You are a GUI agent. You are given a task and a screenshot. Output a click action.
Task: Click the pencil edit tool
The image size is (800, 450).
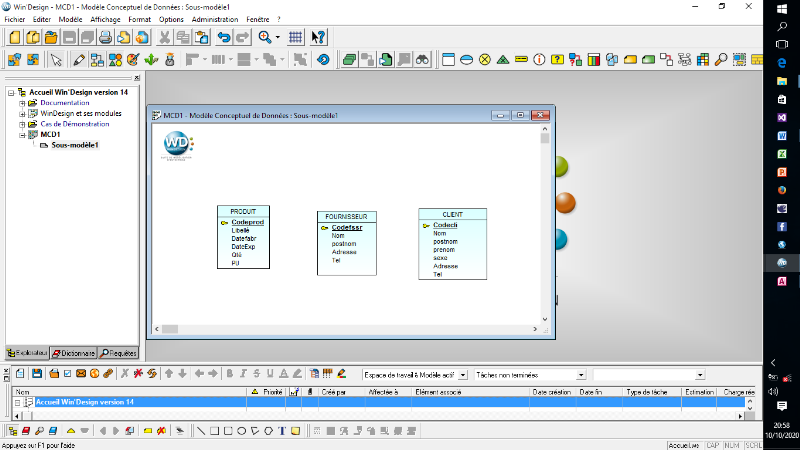tap(79, 59)
